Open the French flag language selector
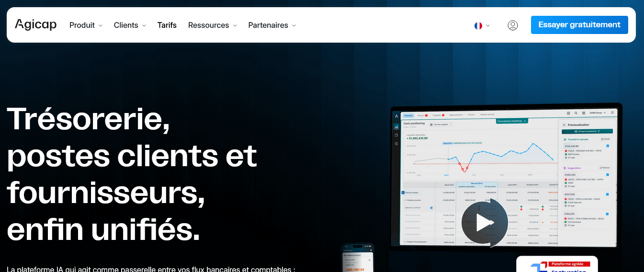Screen dimensions: 644x272 482,25
